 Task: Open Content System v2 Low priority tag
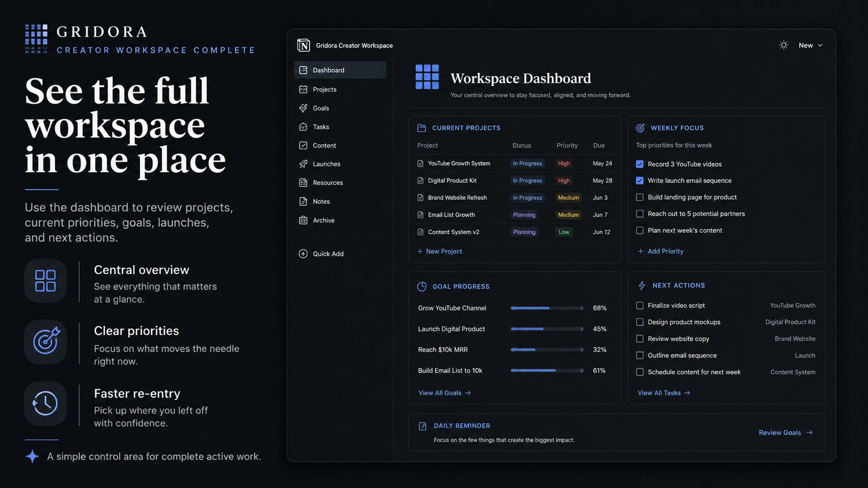[x=564, y=232]
